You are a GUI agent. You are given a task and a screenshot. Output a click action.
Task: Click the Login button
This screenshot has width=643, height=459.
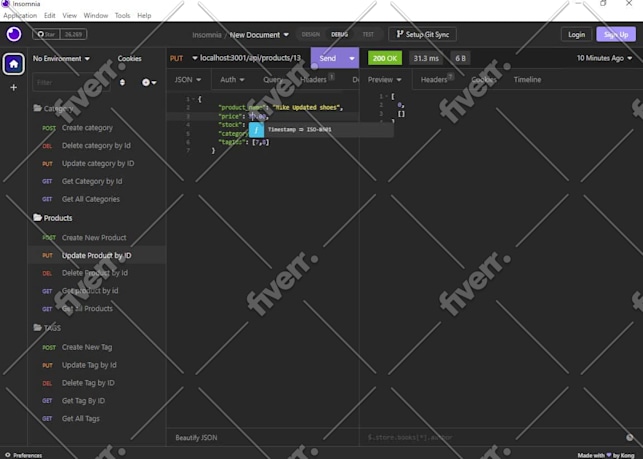tap(576, 35)
